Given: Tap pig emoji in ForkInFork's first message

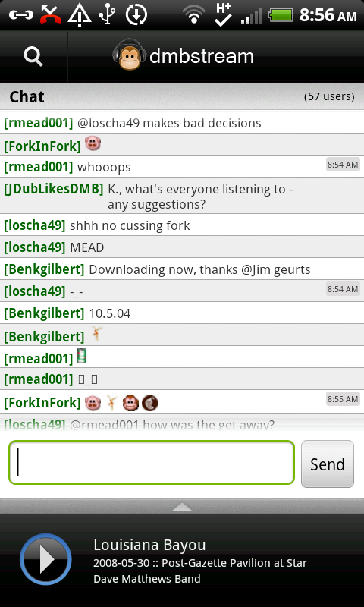Looking at the screenshot, I should [x=93, y=143].
